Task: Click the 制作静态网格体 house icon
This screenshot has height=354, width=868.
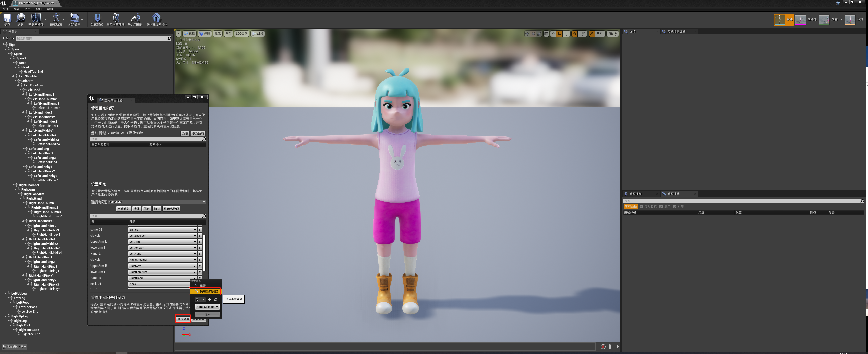Action: pyautogui.click(x=156, y=18)
